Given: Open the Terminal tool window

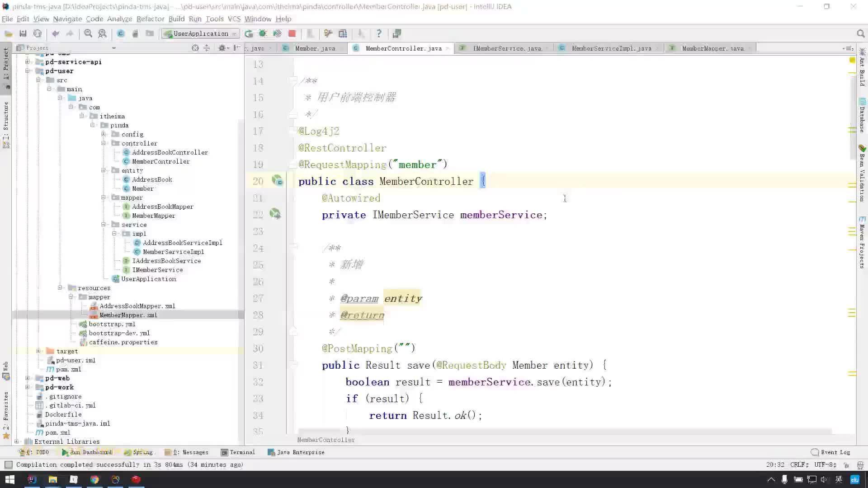Looking at the screenshot, I should pos(238,452).
